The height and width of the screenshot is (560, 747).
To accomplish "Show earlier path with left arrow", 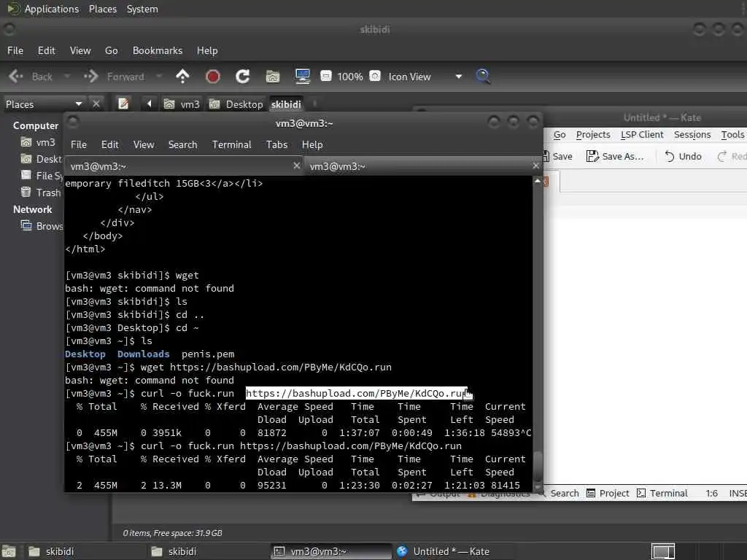I will pos(149,104).
